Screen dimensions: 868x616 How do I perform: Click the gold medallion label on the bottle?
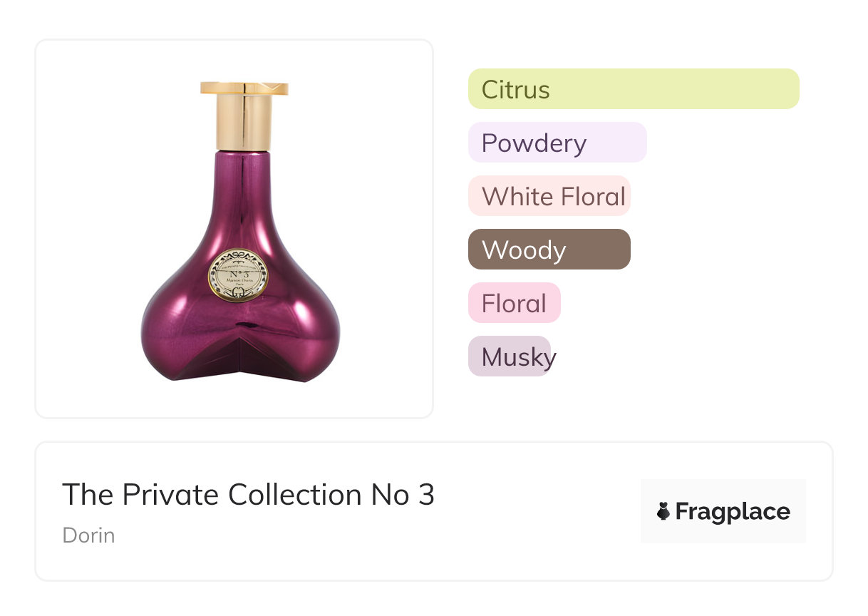pyautogui.click(x=233, y=275)
